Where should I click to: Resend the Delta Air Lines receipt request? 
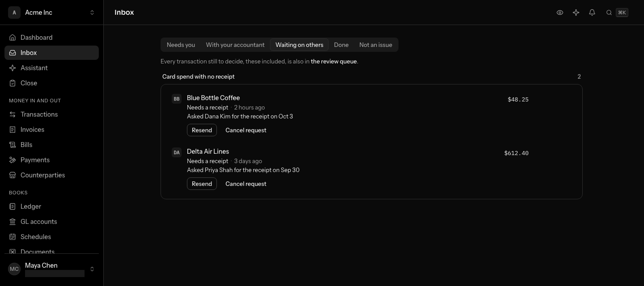(x=202, y=184)
